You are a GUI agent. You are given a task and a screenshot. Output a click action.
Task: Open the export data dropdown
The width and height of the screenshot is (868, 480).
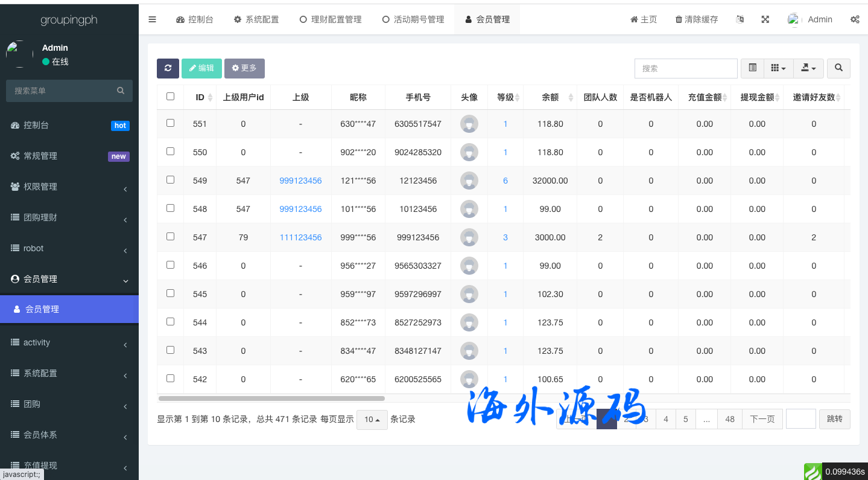point(808,68)
